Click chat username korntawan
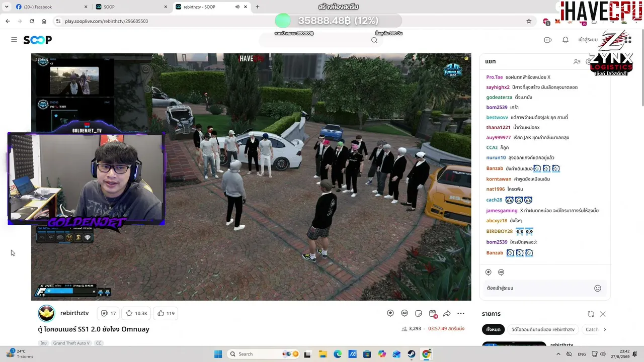 (x=498, y=179)
